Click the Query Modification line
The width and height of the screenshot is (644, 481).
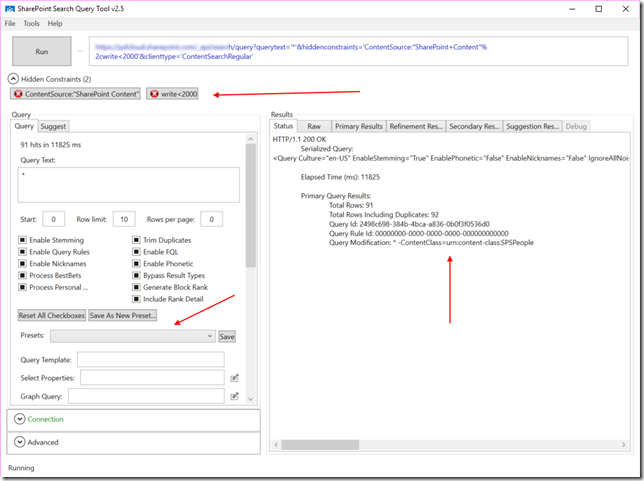click(x=431, y=242)
